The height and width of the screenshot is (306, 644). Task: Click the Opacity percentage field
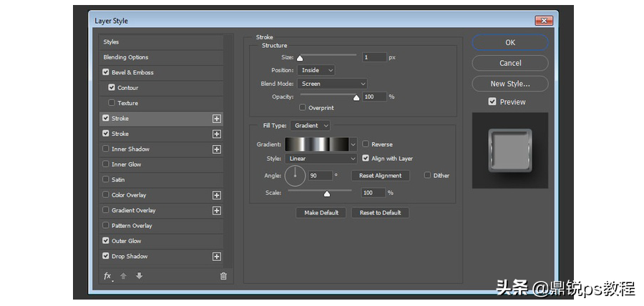pyautogui.click(x=374, y=97)
